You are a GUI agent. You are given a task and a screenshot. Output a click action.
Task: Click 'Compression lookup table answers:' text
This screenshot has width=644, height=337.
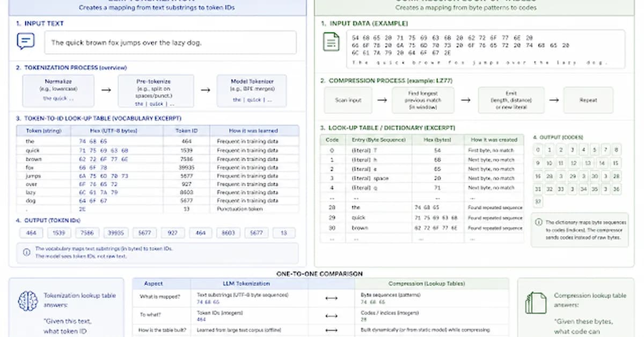pos(590,300)
